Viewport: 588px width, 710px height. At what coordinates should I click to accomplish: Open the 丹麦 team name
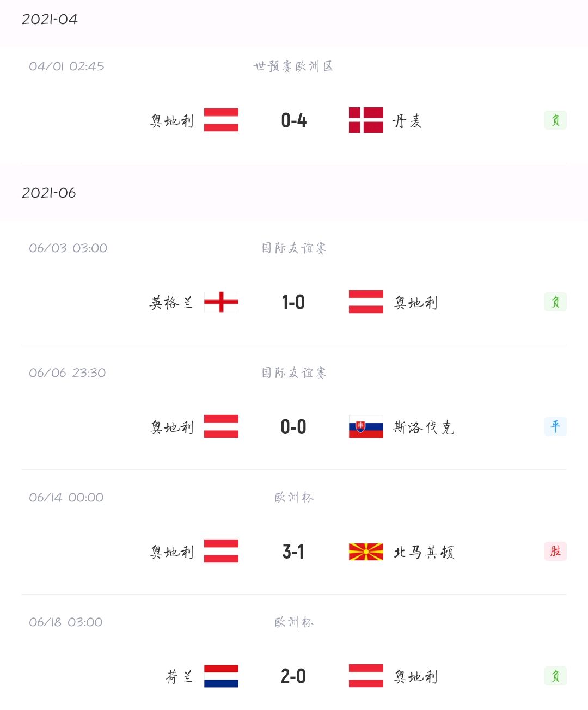[x=407, y=121]
